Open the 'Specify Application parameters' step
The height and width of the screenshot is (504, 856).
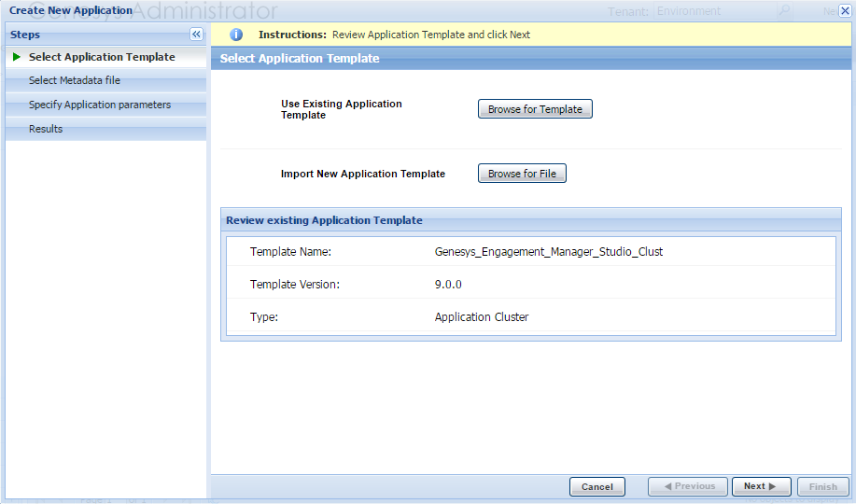(100, 105)
